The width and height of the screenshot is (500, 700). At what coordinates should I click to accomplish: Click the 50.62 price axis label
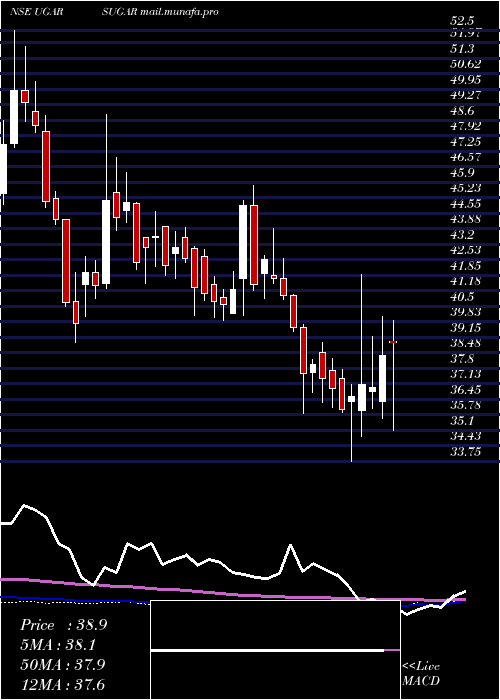click(466, 64)
